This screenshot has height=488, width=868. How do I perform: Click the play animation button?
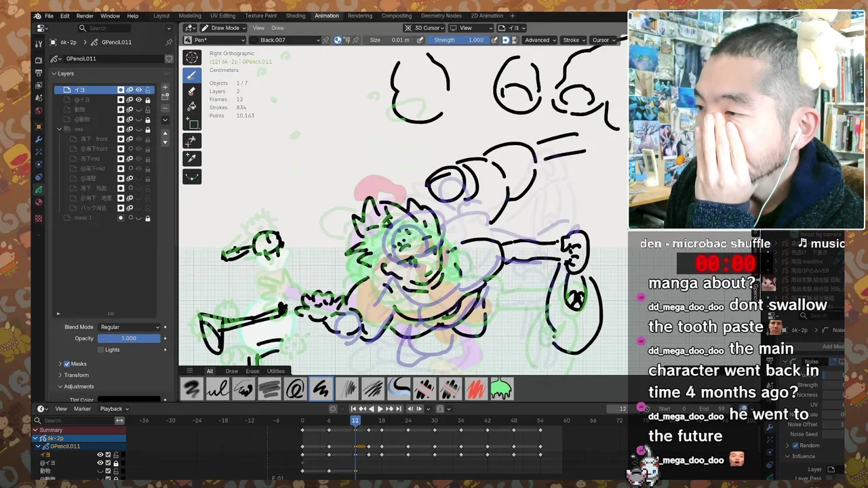[380, 409]
